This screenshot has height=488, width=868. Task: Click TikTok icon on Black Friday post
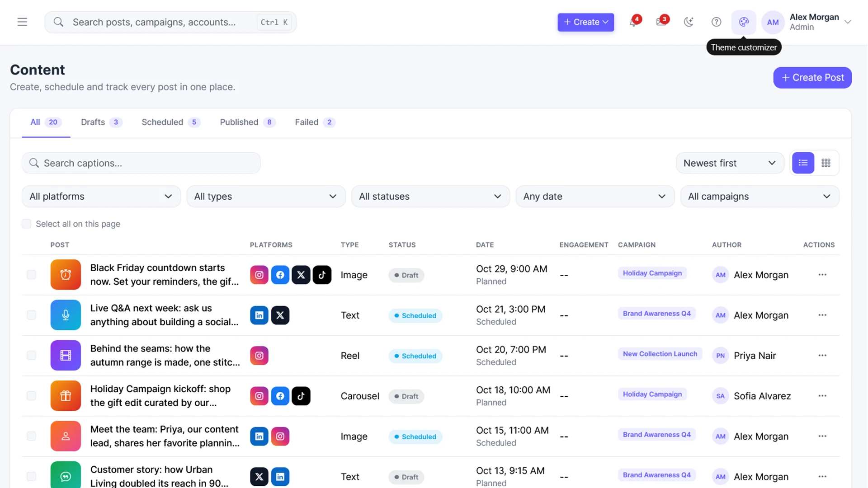322,275
